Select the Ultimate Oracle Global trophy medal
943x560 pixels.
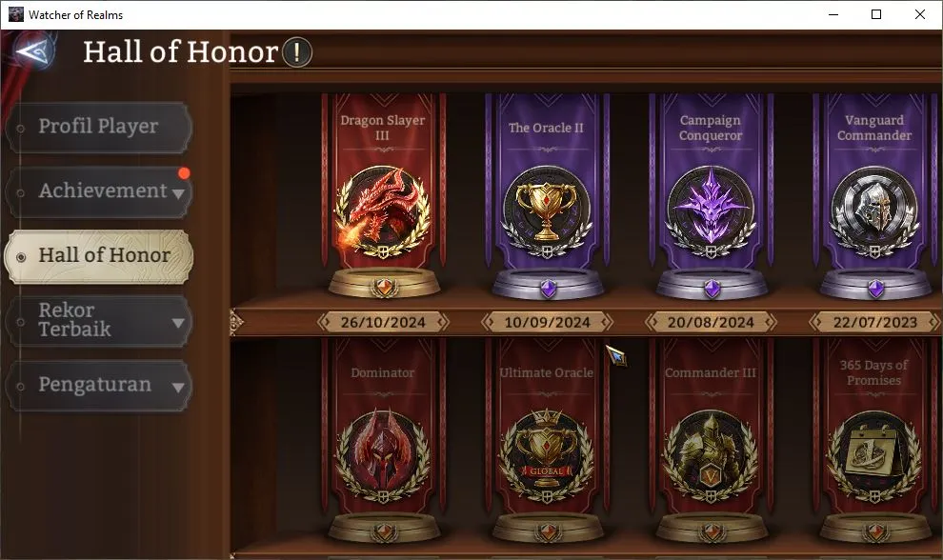(546, 455)
